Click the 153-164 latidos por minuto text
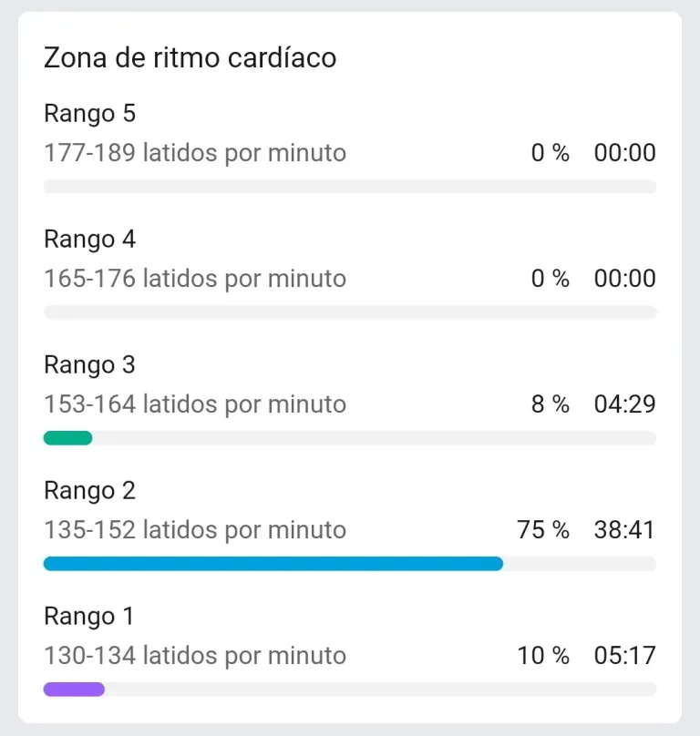 pos(195,404)
